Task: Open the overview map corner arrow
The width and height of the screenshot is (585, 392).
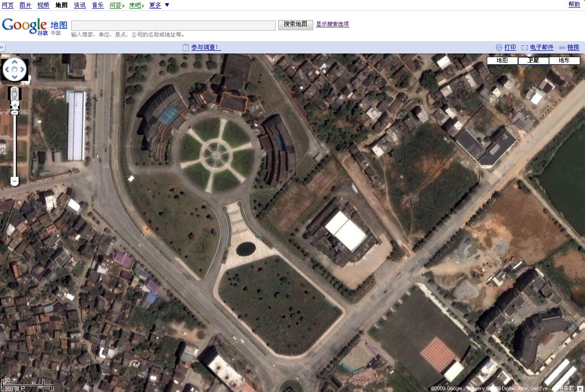Action: 580,388
